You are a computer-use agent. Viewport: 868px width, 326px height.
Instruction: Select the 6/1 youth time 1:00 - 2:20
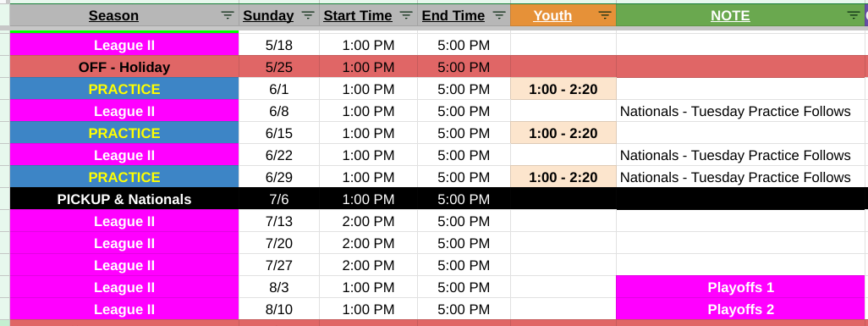(x=563, y=89)
